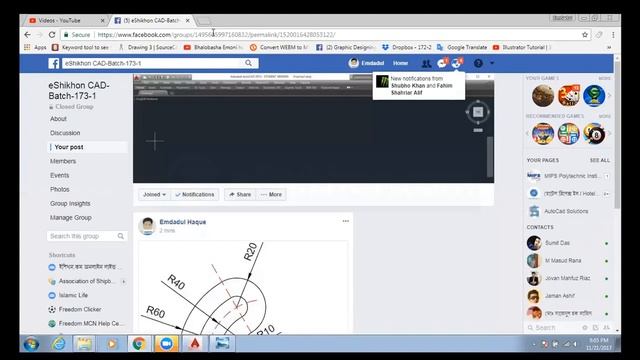
Task: Open Google Chrome from the taskbar
Action: click(x=139, y=344)
